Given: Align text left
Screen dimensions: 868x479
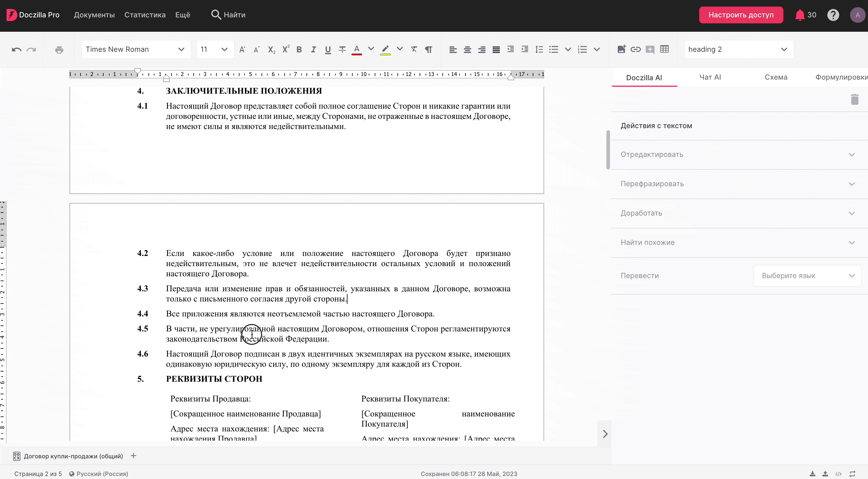Looking at the screenshot, I should pos(453,50).
